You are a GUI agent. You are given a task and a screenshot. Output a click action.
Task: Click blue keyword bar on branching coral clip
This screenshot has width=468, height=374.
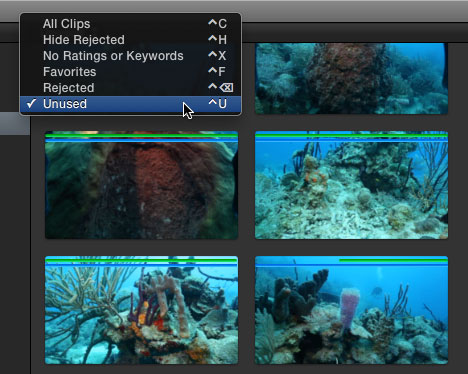pos(141,265)
